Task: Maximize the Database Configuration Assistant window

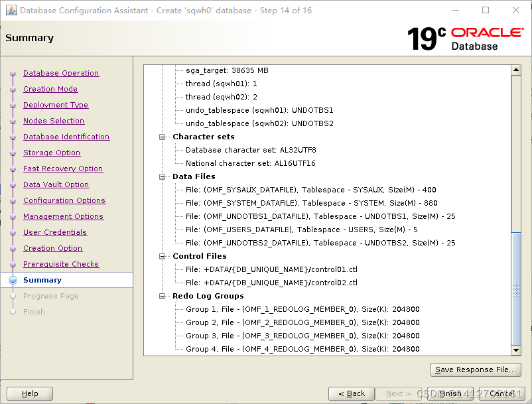Action: [x=486, y=10]
